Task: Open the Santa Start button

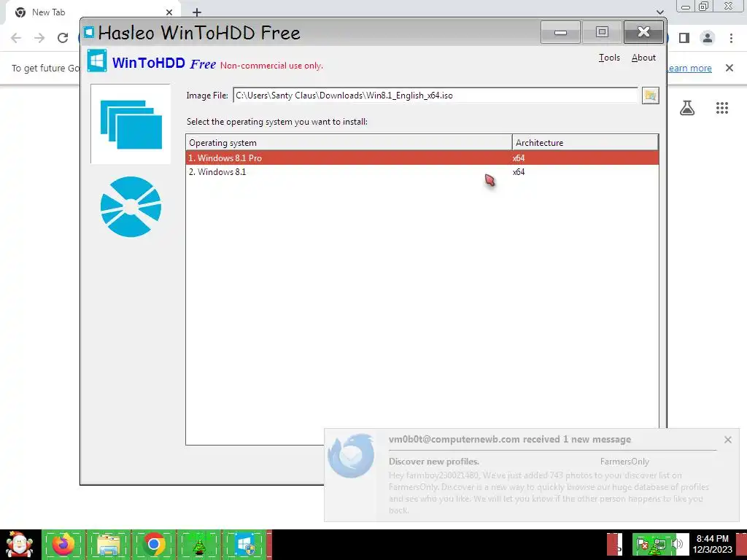Action: [x=20, y=544]
